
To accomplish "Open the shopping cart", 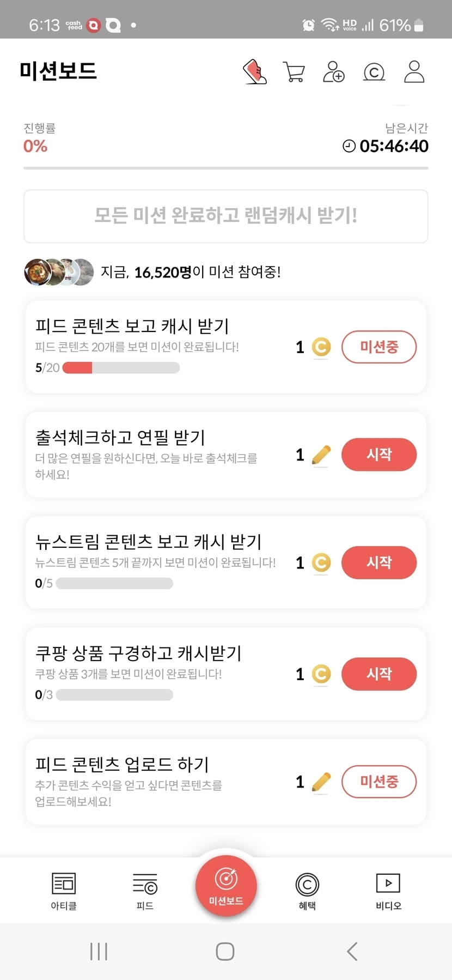I will [x=294, y=72].
